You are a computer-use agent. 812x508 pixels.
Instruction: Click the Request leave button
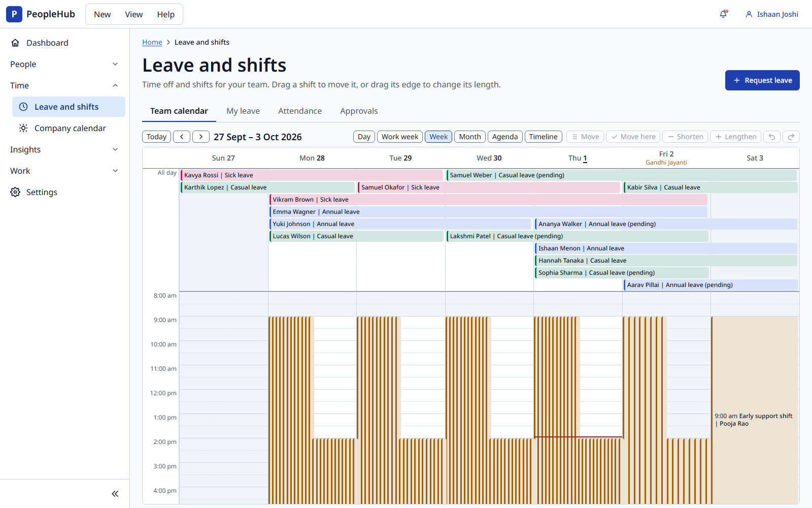[762, 80]
